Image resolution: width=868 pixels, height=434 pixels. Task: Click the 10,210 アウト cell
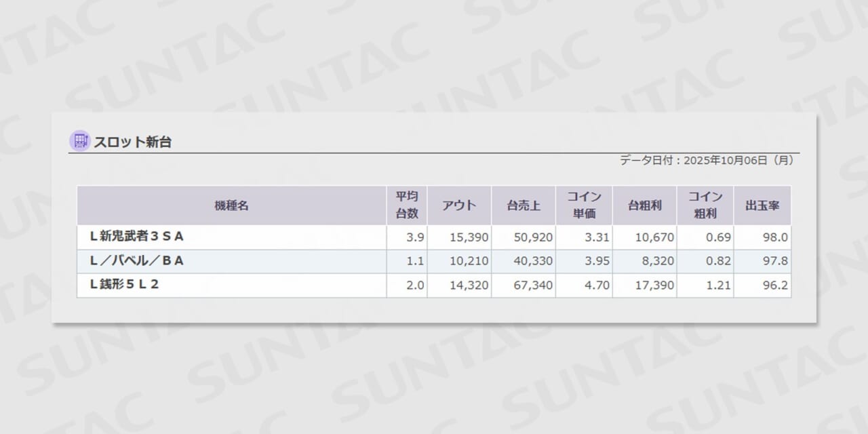point(469,261)
